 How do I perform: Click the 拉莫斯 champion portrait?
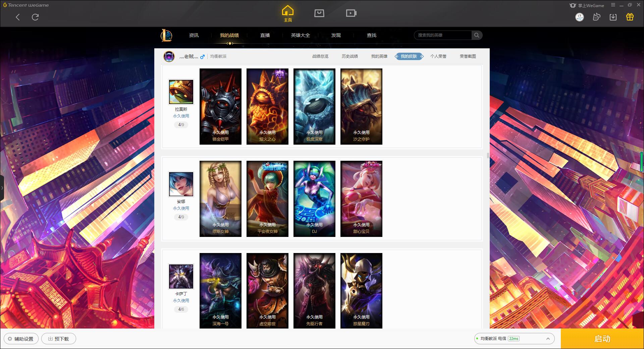tap(181, 92)
